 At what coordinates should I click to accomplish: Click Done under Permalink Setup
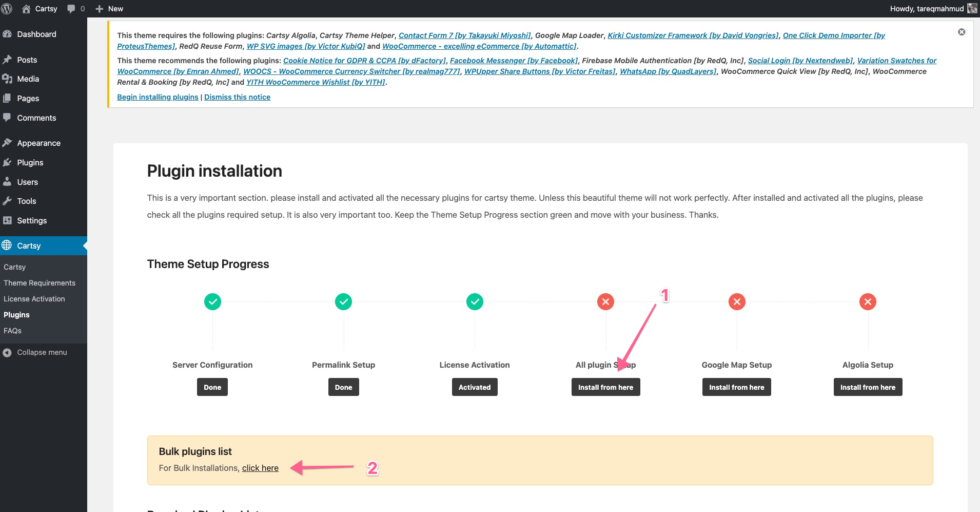[x=344, y=387]
